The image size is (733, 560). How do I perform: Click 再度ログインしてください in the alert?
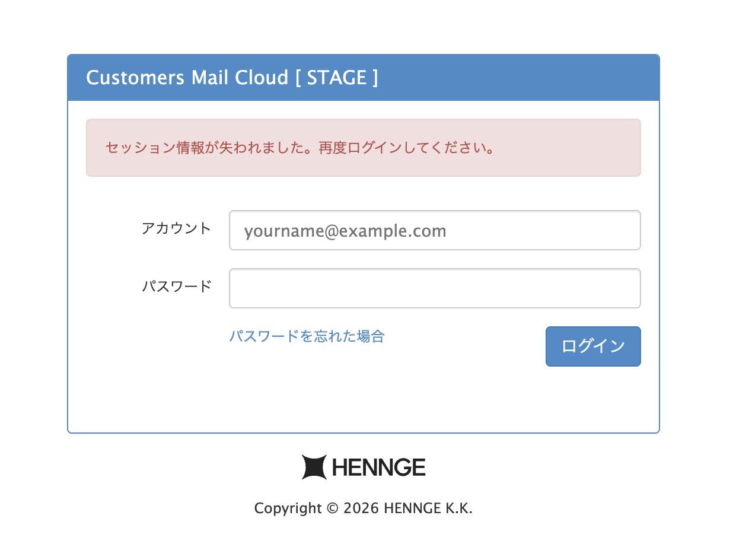(403, 148)
